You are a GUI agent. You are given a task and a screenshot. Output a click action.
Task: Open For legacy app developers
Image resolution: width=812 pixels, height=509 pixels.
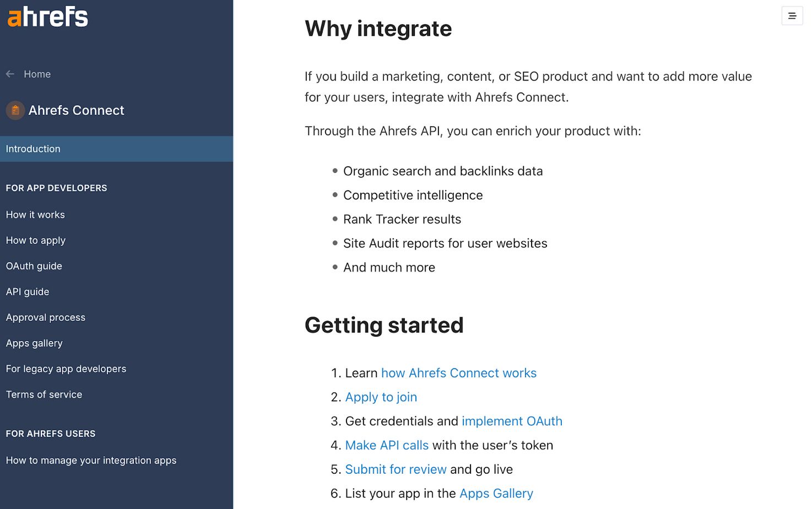click(66, 369)
